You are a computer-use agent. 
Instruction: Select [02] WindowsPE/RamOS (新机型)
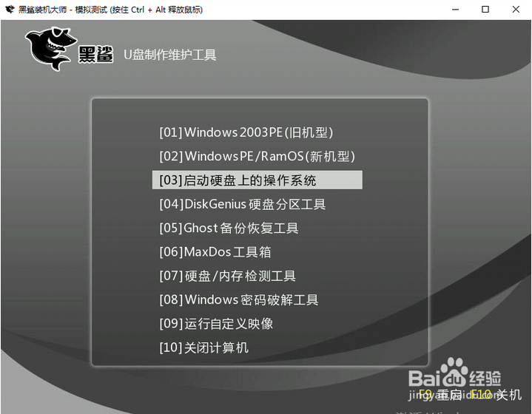point(257,156)
